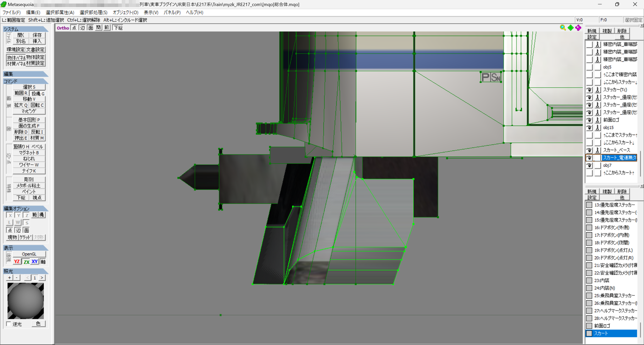Hide スカート_ベース using its eye icon
The height and width of the screenshot is (345, 644).
click(589, 150)
